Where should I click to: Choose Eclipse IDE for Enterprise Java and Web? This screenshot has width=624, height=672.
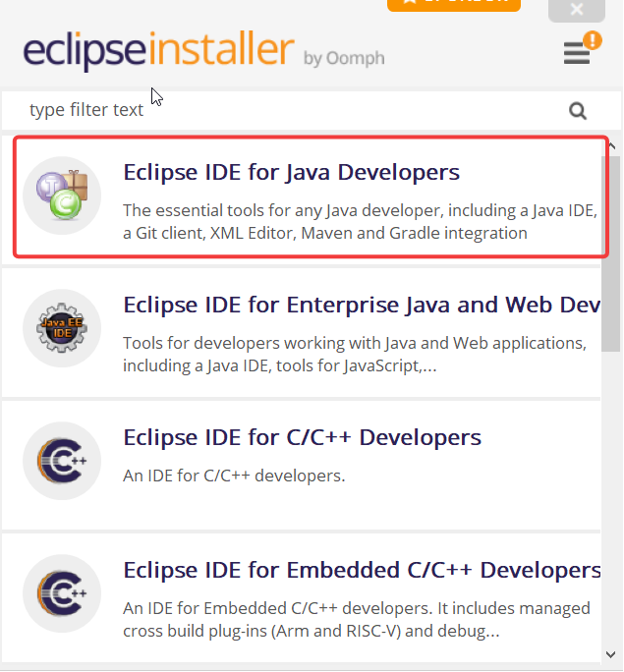click(x=362, y=306)
